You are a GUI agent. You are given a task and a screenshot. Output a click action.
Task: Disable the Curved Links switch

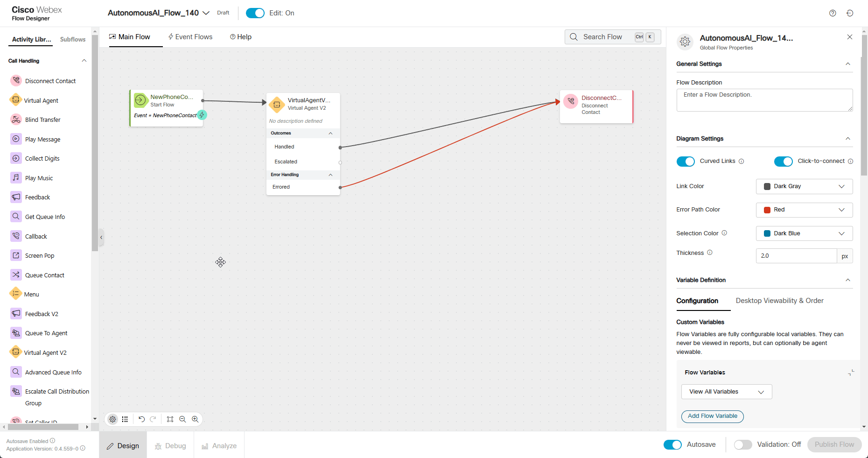click(x=686, y=162)
